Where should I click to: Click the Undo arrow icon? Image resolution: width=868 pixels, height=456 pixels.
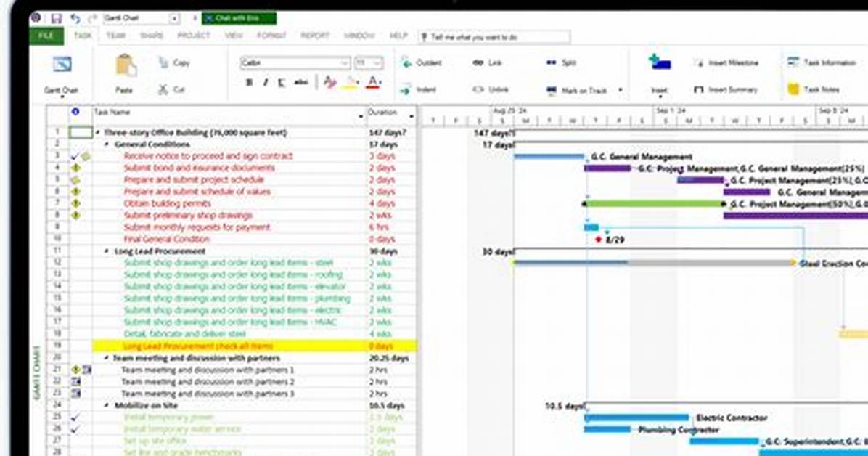click(x=75, y=18)
